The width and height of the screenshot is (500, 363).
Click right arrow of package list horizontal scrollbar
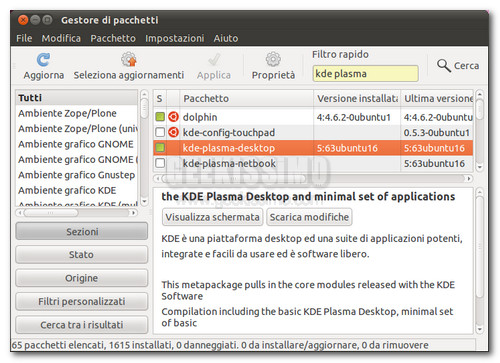(x=469, y=179)
